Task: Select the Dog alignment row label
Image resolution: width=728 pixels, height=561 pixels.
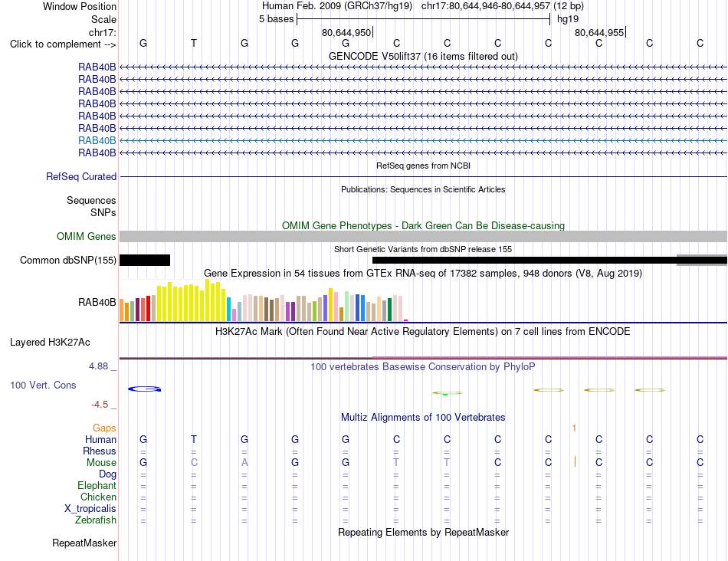Action: point(108,474)
